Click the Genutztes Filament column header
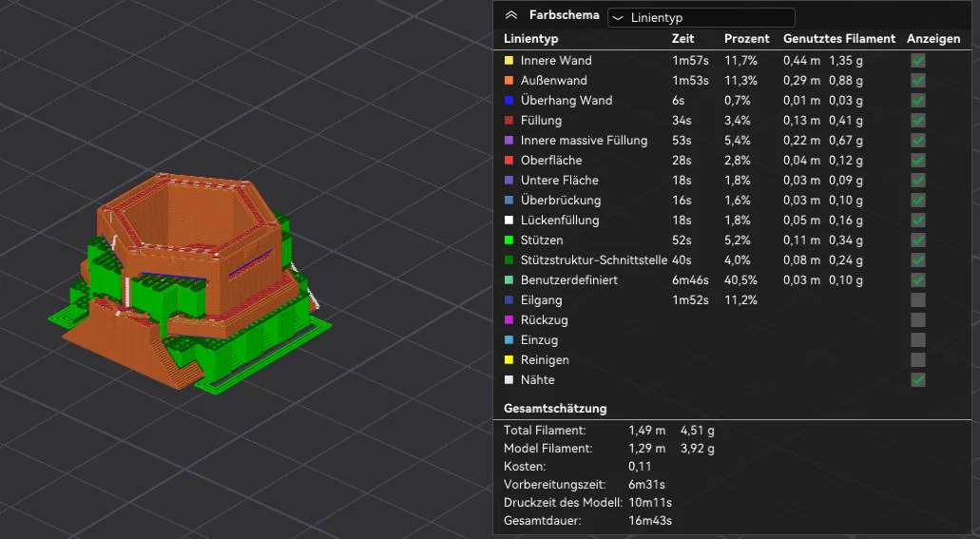980x539 pixels. (839, 39)
